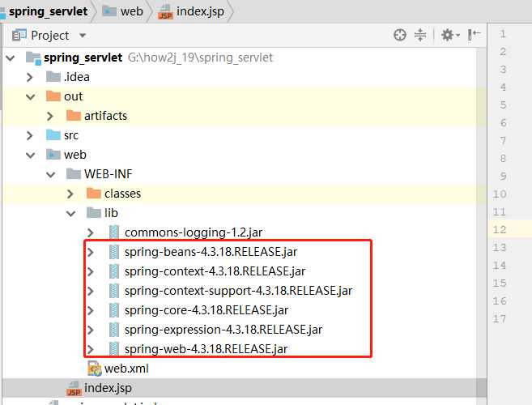
Task: Expand spring-expression-4.3.18.RELEASE.jar contents
Action: (x=91, y=330)
